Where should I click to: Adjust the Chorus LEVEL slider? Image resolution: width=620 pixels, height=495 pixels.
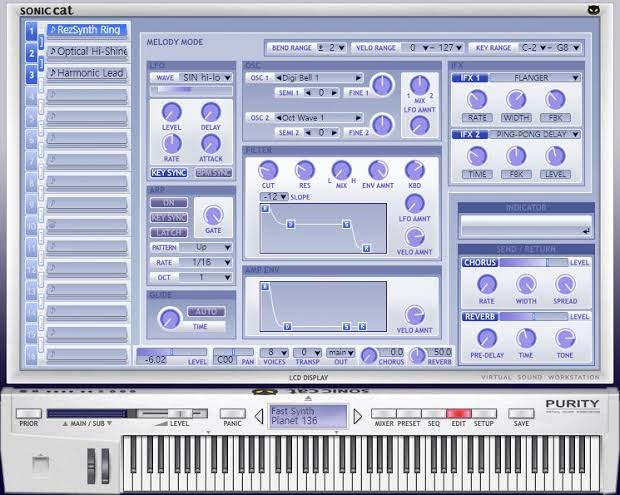[x=534, y=263]
